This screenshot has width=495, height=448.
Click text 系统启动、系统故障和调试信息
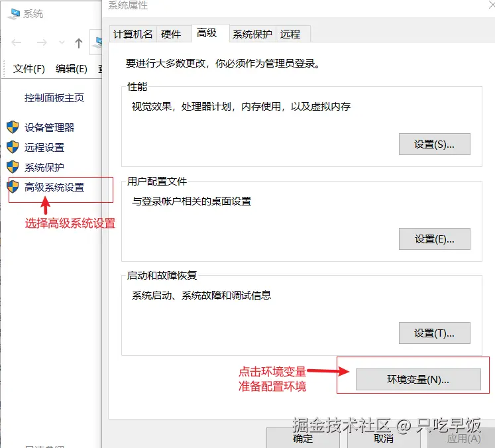click(x=201, y=295)
